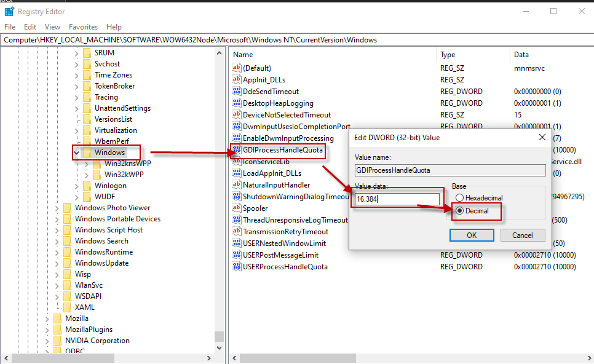Screen dimensions: 594x364
Task: Click the Windows Photo Viewer folder icon
Action: [x=68, y=208]
